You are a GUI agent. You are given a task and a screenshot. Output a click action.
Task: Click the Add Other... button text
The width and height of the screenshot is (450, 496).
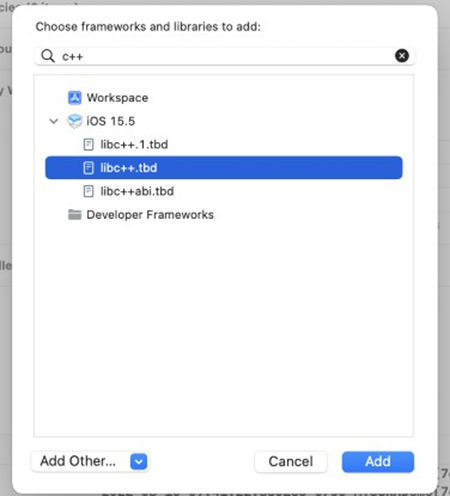pos(78,461)
